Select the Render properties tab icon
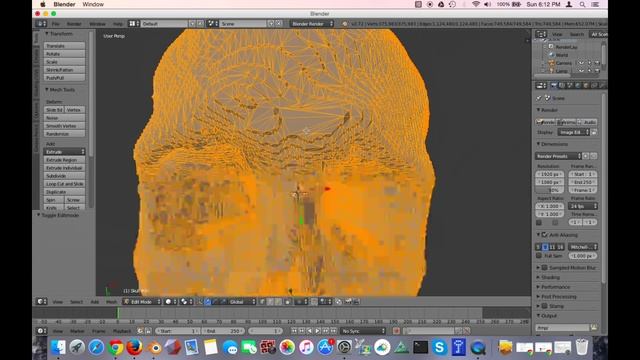This screenshot has width=640, height=360. 554,85
